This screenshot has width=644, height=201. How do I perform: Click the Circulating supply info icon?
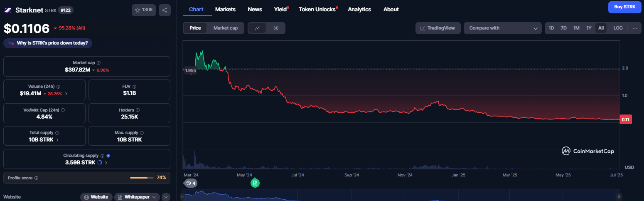pos(102,156)
